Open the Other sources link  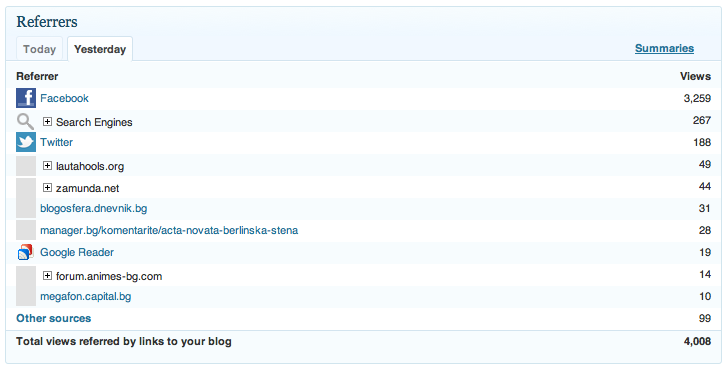(x=54, y=318)
